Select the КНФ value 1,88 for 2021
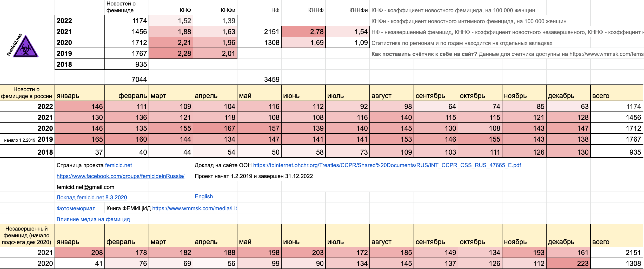This screenshot has width=644, height=269. click(171, 31)
